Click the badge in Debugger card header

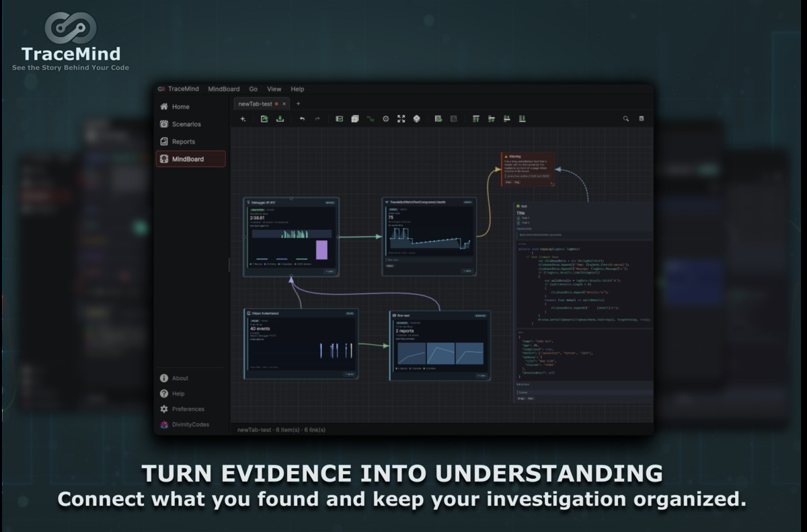[330, 202]
